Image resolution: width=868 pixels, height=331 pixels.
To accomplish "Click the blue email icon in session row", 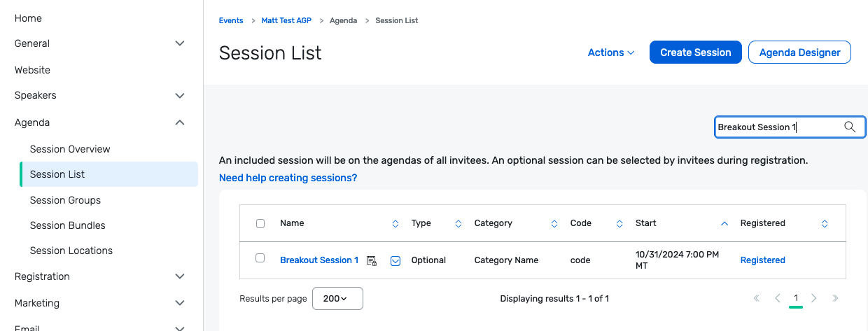I will pos(395,260).
